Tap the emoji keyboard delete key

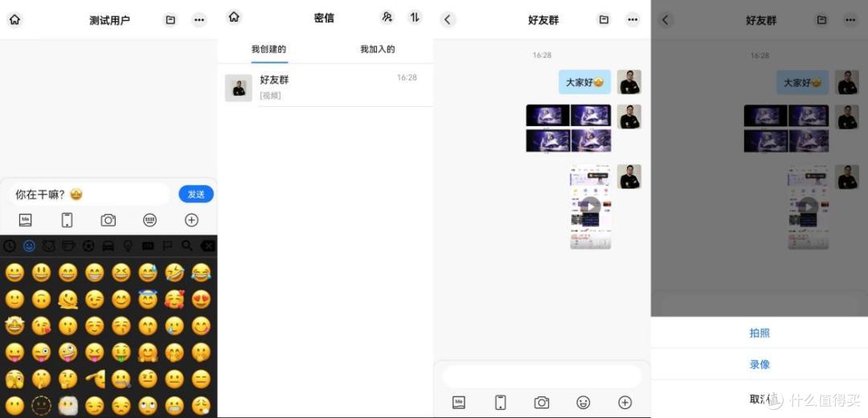pyautogui.click(x=207, y=246)
